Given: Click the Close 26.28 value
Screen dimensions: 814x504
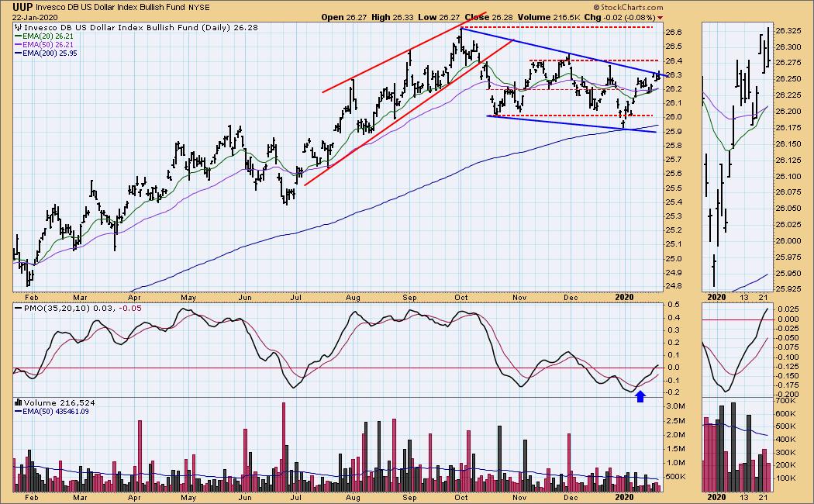Looking at the screenshot, I should click(488, 17).
